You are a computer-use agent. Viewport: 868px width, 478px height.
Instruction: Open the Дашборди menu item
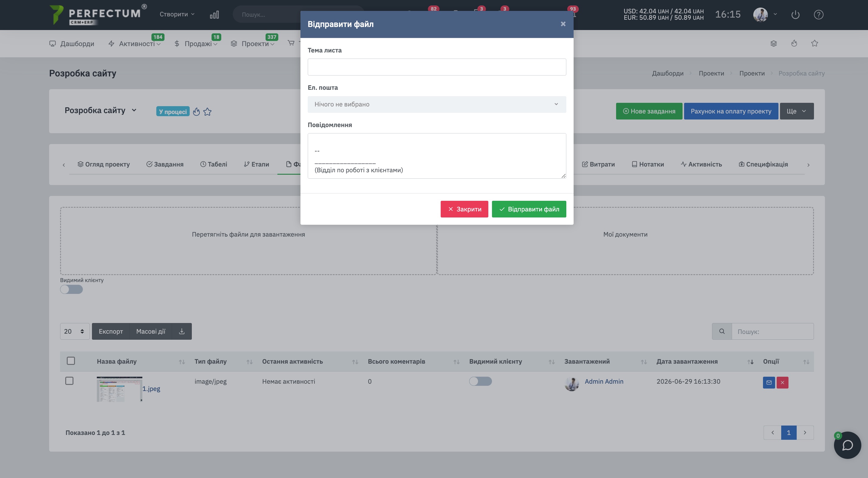pyautogui.click(x=72, y=44)
